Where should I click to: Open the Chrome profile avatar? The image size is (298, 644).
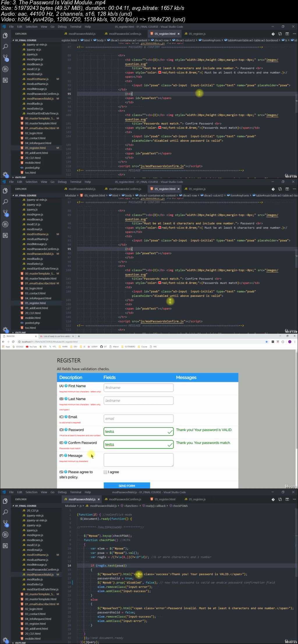(x=290, y=342)
